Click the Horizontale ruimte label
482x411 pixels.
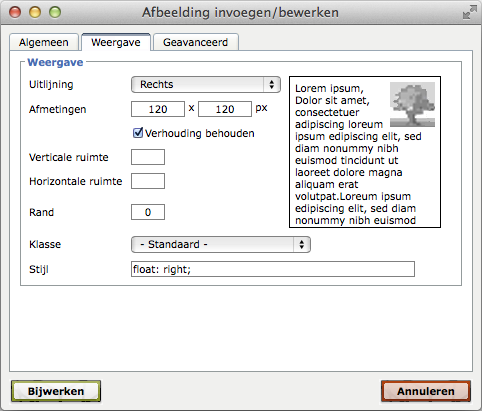coord(76,181)
